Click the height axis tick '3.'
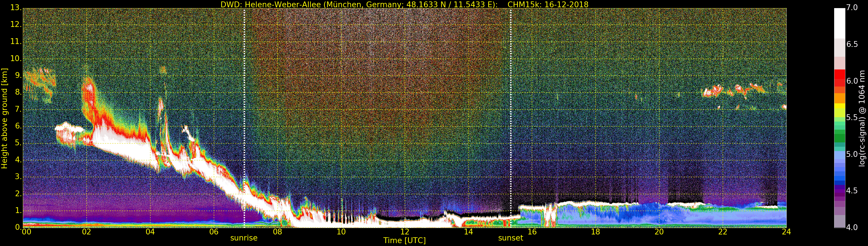The width and height of the screenshot is (868, 246). click(x=18, y=177)
